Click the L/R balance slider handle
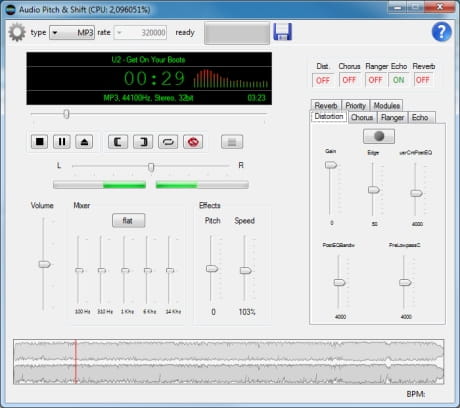 coord(151,167)
